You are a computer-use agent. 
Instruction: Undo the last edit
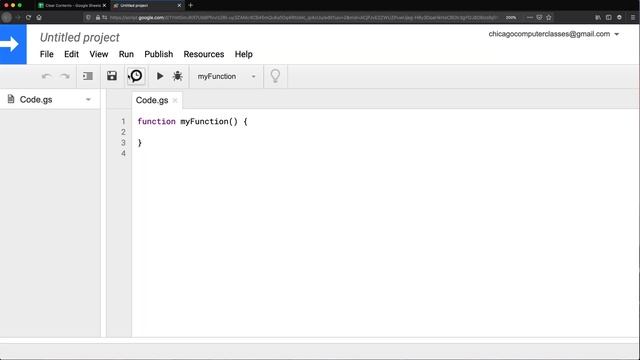pos(47,76)
